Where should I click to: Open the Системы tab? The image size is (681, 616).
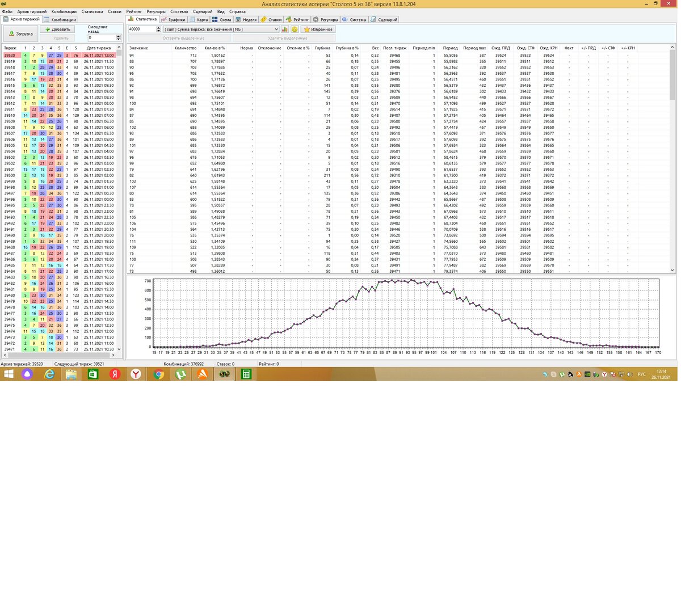pyautogui.click(x=355, y=19)
